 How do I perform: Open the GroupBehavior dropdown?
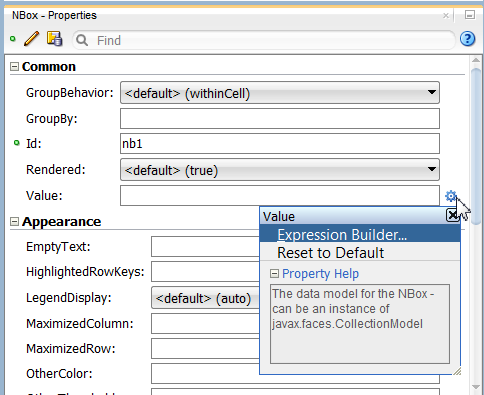point(280,93)
